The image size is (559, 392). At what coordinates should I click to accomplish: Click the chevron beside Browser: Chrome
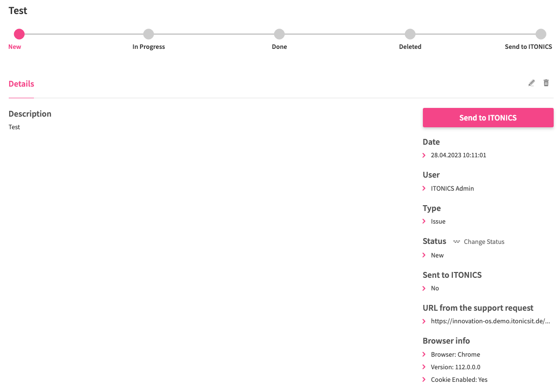pos(424,354)
